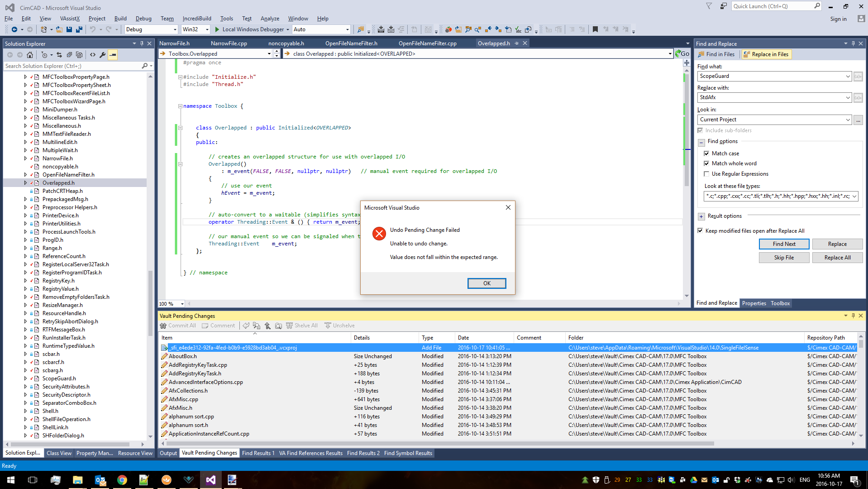Click Solution Explorer Properties wrench icon

tap(103, 55)
